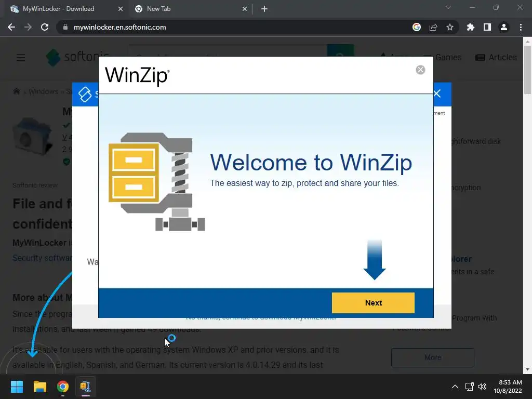Reload the current page

click(x=45, y=27)
